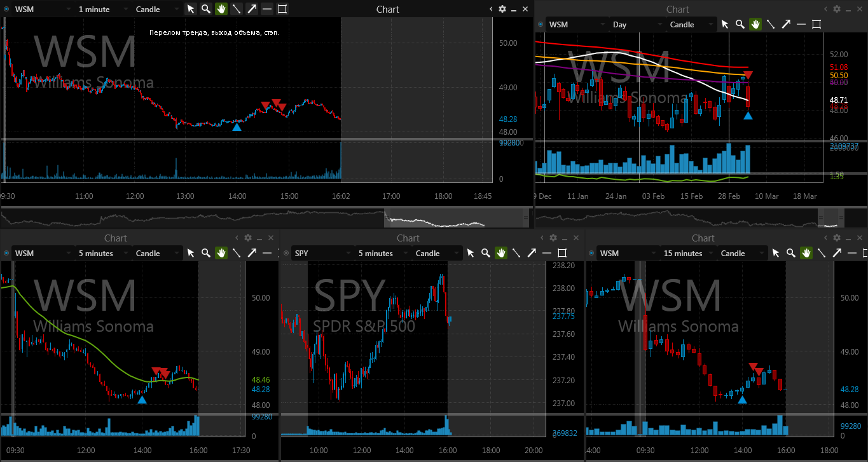
Task: Select pointer tool in SPY 5 minutes chart
Action: point(471,253)
